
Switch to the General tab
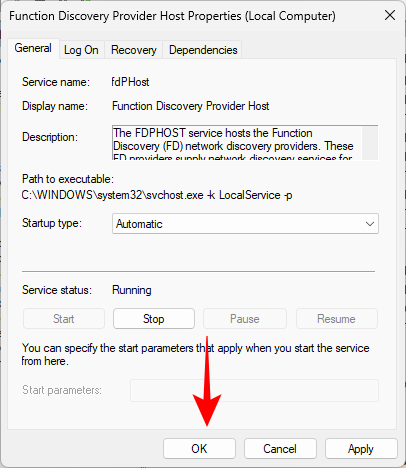(x=33, y=48)
